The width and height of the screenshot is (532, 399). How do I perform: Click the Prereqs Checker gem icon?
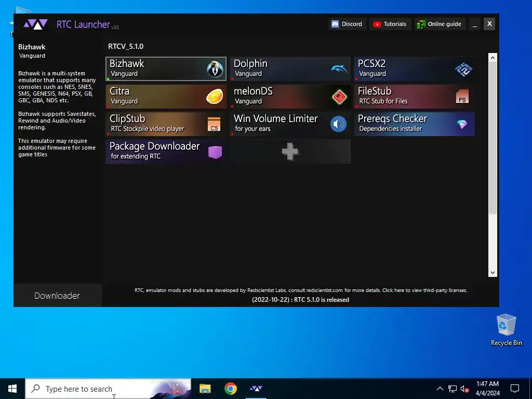pyautogui.click(x=462, y=124)
